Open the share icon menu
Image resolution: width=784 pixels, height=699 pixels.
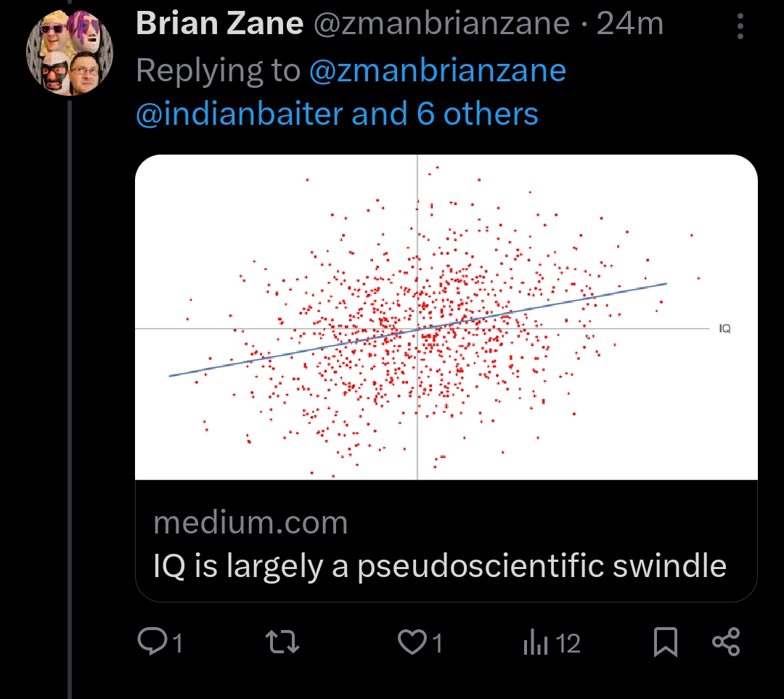point(726,642)
